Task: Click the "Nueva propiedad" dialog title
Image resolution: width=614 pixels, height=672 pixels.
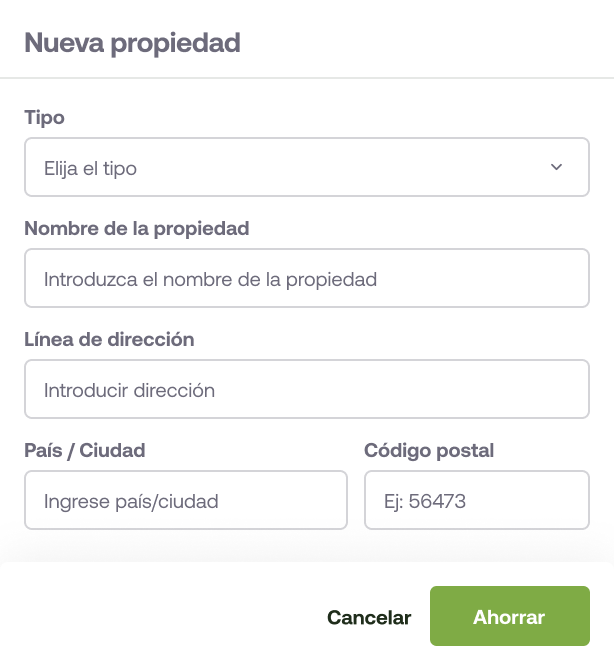Action: coord(132,43)
